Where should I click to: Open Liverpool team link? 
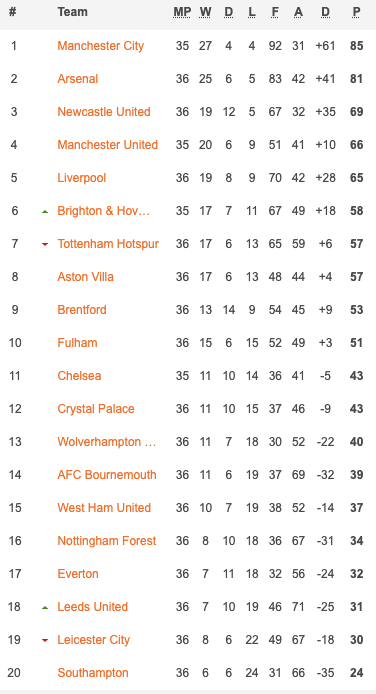(82, 178)
